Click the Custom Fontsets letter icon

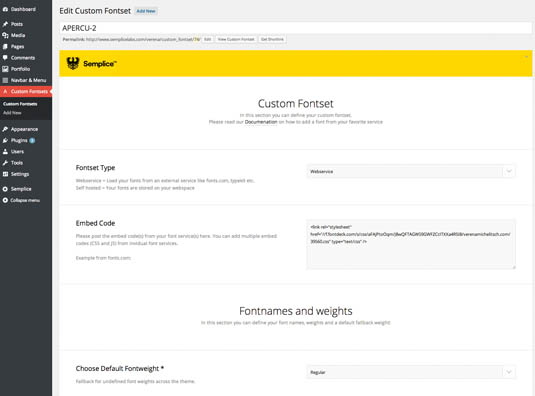coord(5,91)
